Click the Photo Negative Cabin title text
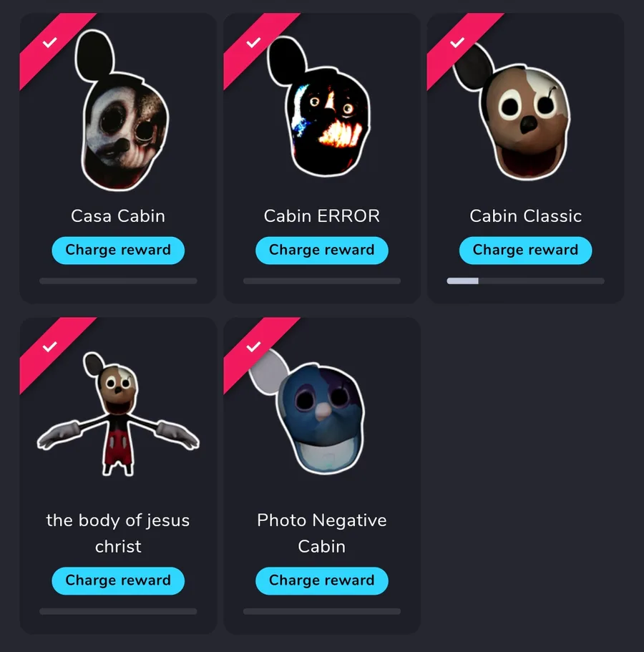The image size is (644, 652). [322, 533]
